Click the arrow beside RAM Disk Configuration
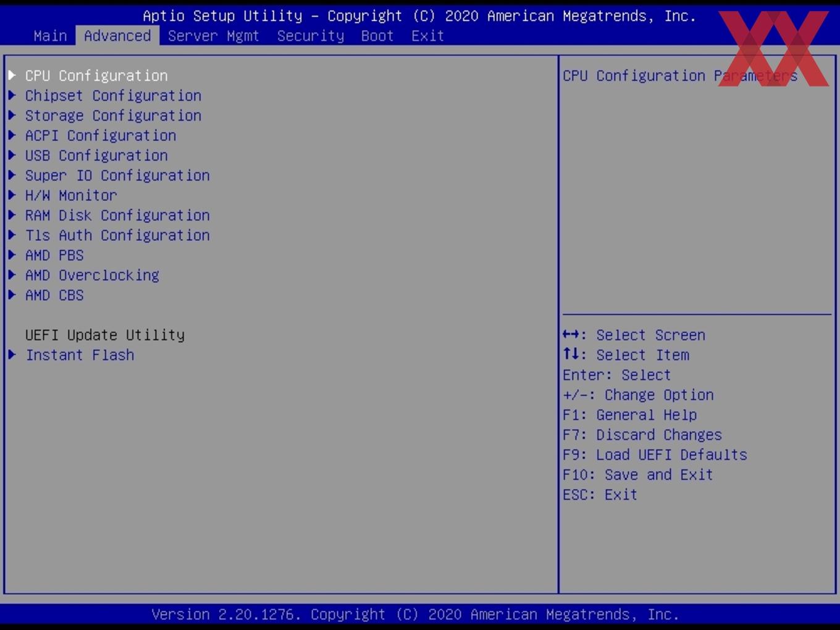 12,215
